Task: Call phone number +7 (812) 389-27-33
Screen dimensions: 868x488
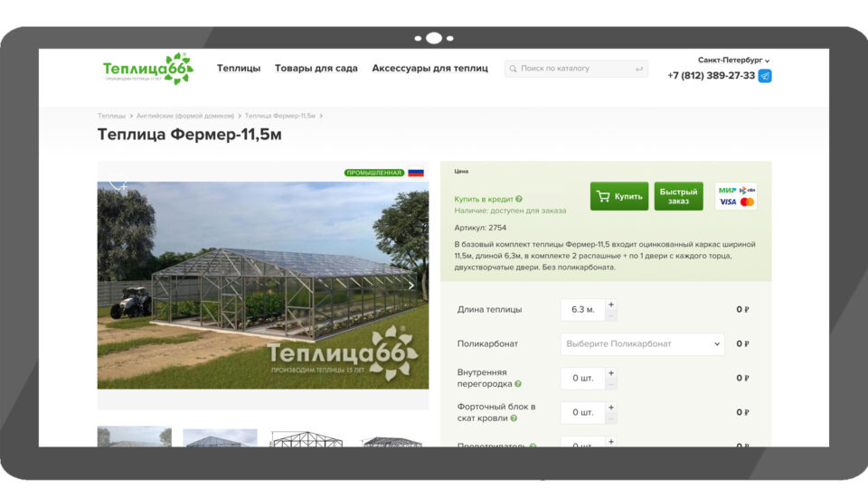Action: (711, 75)
